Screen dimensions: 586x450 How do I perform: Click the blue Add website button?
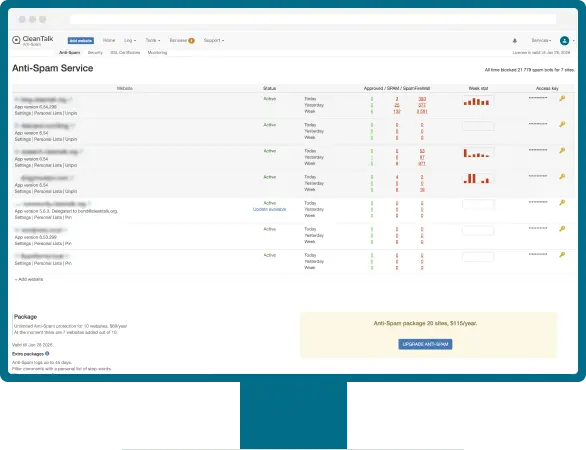(x=81, y=40)
